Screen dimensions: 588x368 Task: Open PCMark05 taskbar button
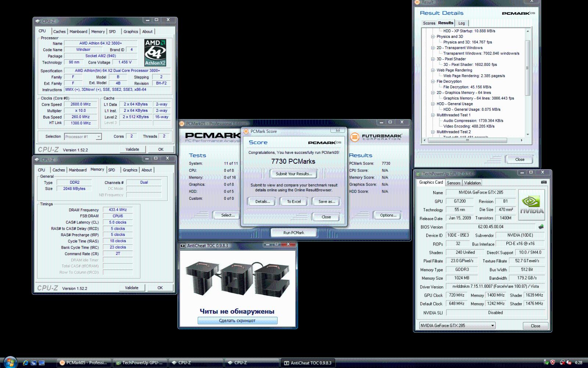coord(83,362)
